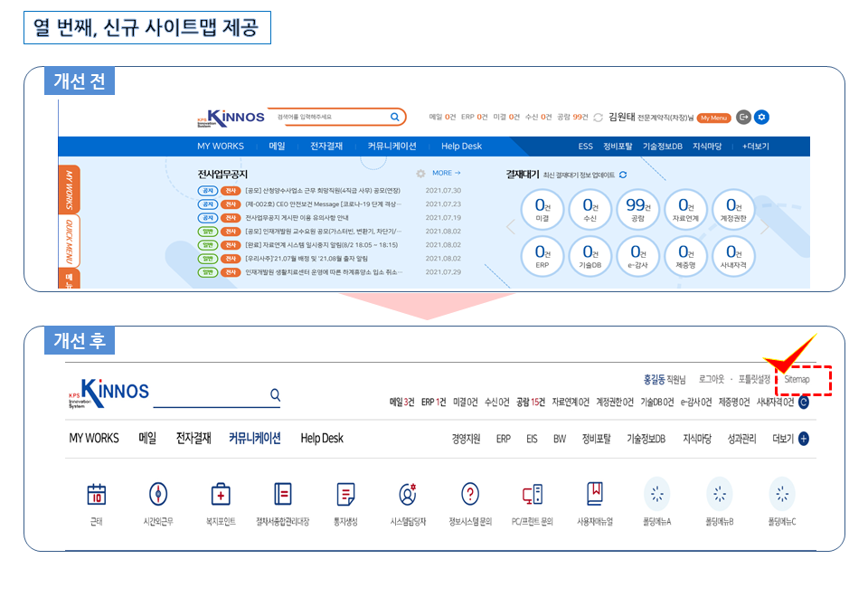Select 커뮤니케이션 in the new menu bar
Screen dimensions: 868x597
point(255,438)
